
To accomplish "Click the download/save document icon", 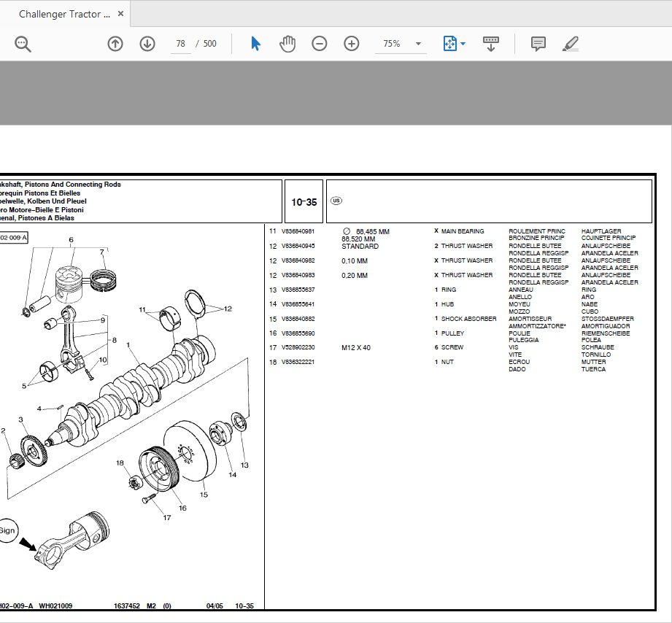I will (490, 44).
